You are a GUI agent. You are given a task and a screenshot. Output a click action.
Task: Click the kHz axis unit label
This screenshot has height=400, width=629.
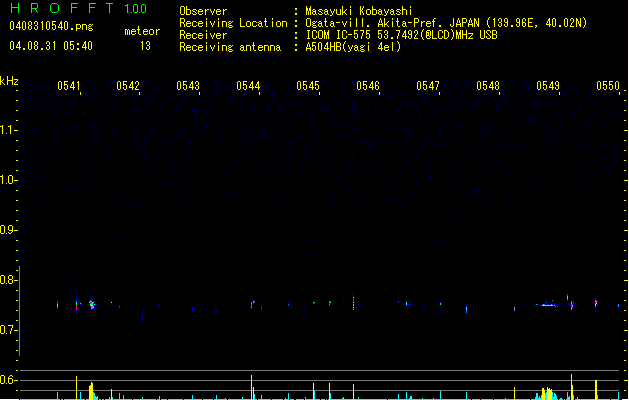(x=9, y=81)
